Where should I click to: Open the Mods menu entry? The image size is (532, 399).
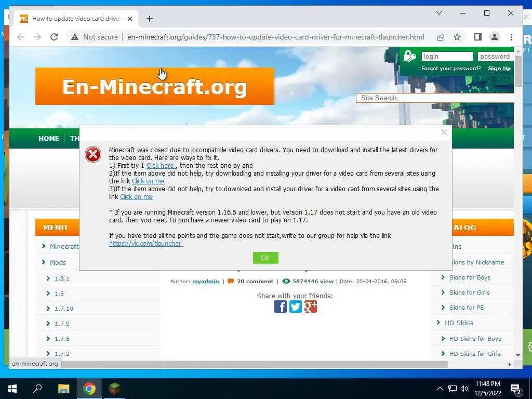(x=58, y=262)
